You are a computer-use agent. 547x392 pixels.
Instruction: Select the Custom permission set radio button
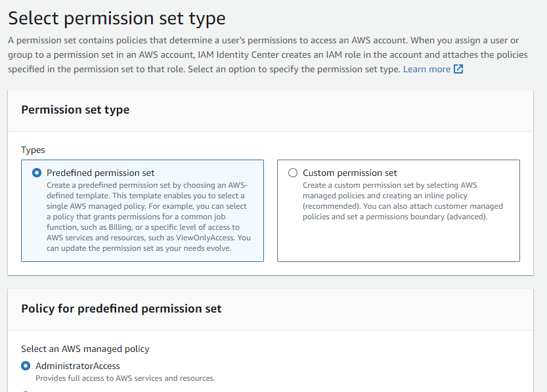coord(293,173)
